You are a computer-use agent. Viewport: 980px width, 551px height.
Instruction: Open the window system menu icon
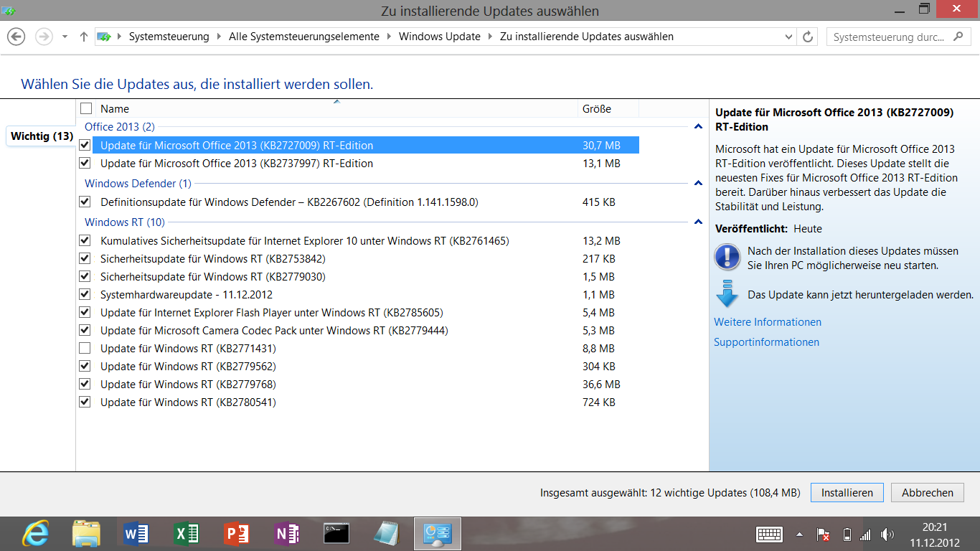[x=9, y=10]
